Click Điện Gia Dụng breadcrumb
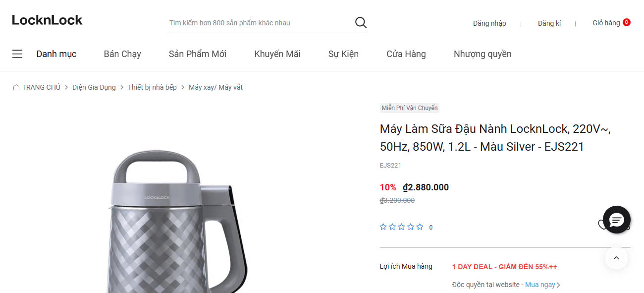 click(x=94, y=87)
